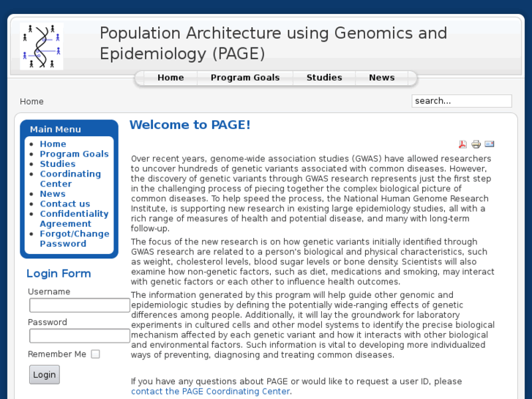Focus the Password input field
Viewport: 532px width, 399px height.
coord(79,336)
